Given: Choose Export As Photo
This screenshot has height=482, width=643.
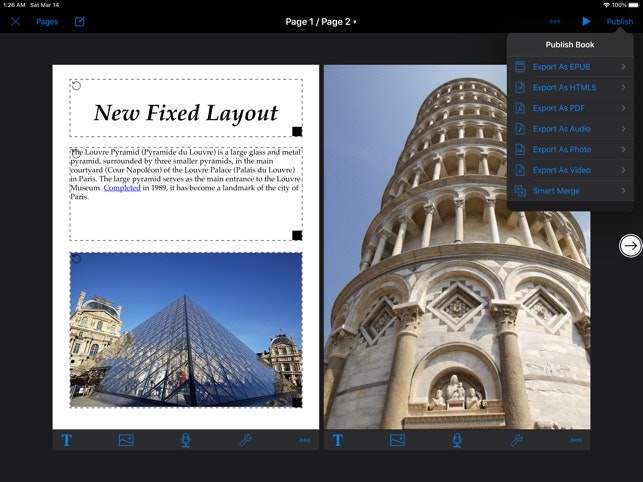Looking at the screenshot, I should [x=570, y=149].
